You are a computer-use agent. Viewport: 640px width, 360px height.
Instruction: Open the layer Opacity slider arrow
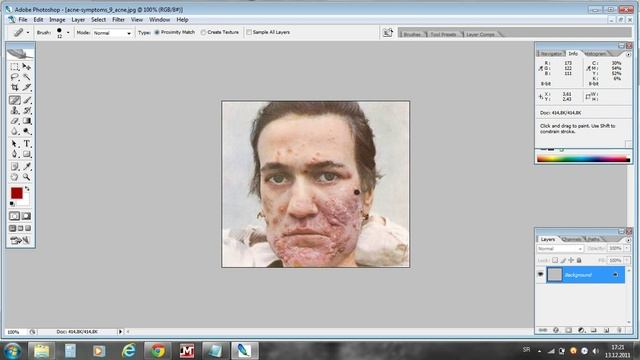coord(627,248)
